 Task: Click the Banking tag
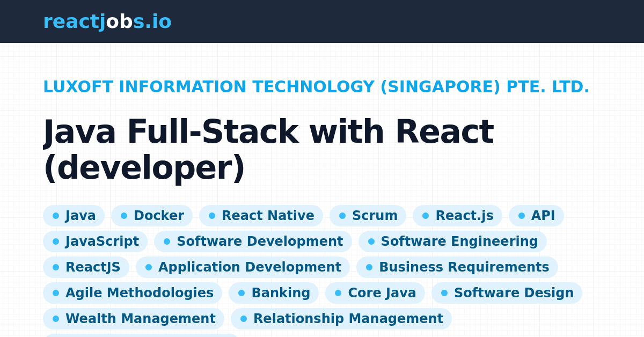pyautogui.click(x=274, y=293)
